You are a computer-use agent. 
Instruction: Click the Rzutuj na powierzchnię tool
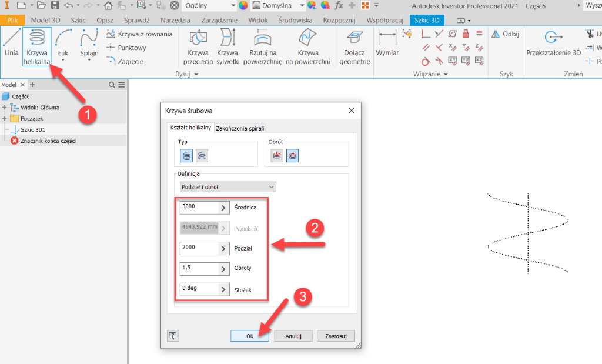click(262, 47)
